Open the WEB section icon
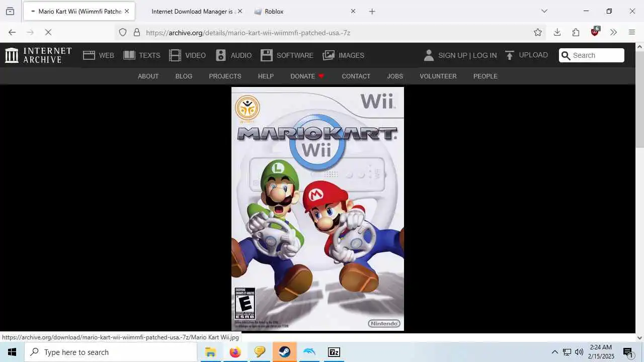The height and width of the screenshot is (362, 644). coord(89,55)
